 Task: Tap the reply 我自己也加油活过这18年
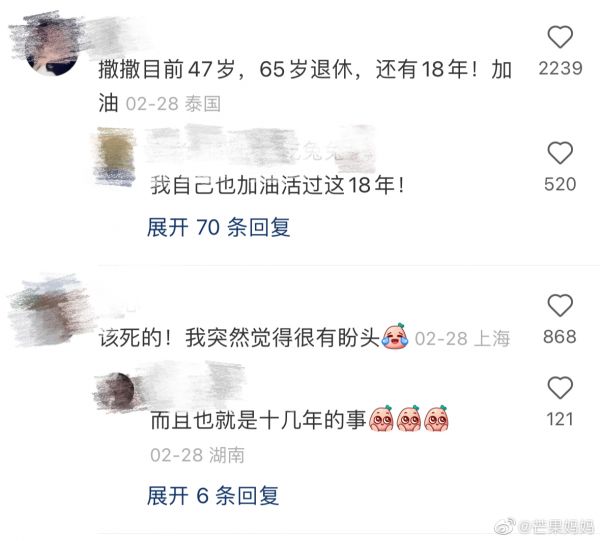coord(277,185)
